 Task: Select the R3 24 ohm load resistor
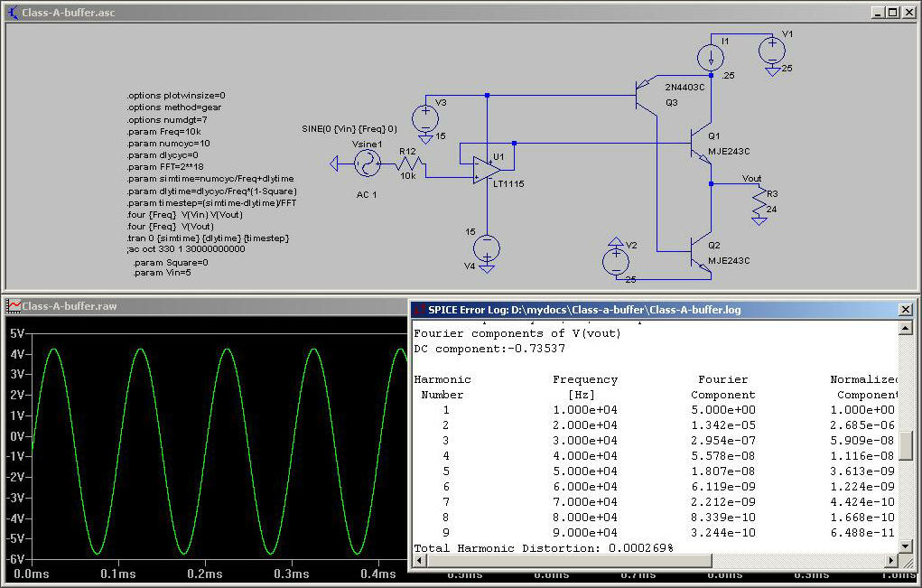pos(759,203)
